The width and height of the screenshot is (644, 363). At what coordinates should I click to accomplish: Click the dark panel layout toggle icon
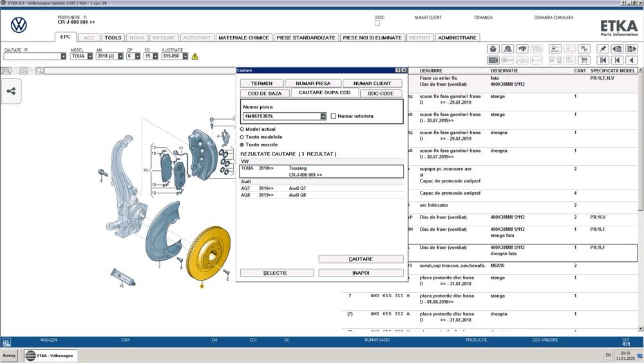(493, 60)
